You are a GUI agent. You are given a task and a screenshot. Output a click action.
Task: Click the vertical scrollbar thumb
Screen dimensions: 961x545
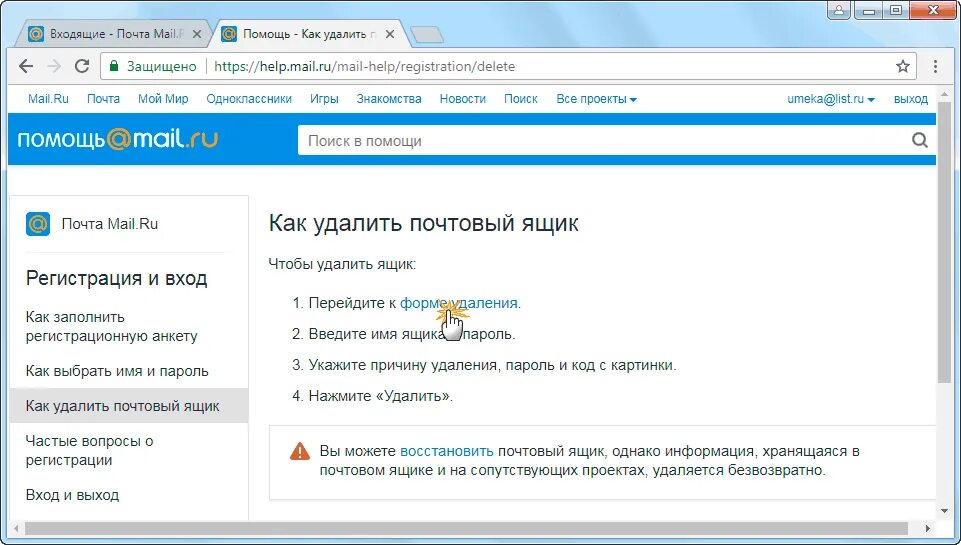944,245
